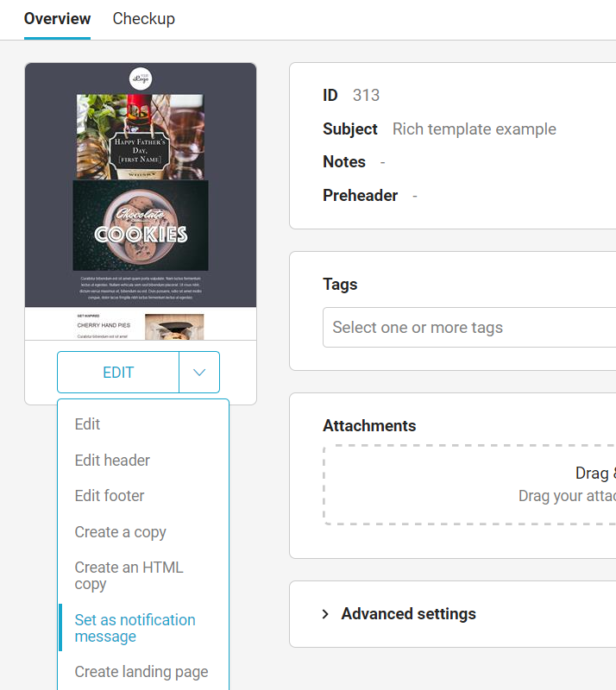Select Edit from the dropdown menu
616x690 pixels.
tap(87, 424)
